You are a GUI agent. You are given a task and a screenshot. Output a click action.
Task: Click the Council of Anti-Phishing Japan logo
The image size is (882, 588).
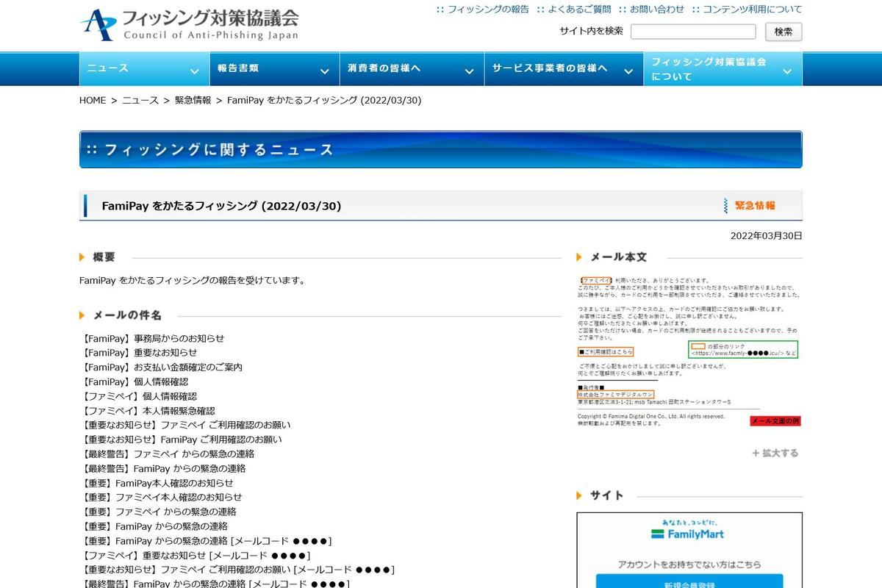190,25
